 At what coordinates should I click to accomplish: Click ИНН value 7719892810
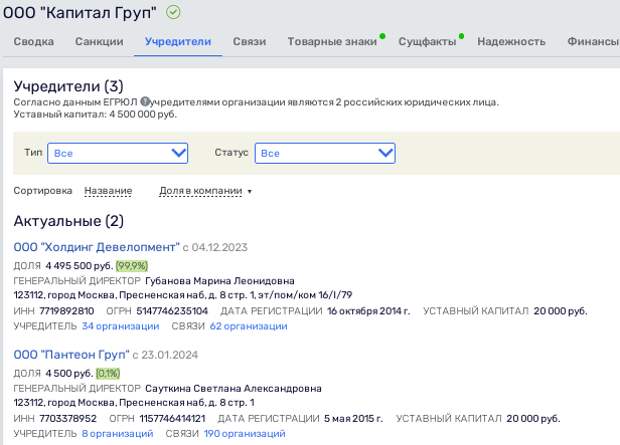point(67,311)
